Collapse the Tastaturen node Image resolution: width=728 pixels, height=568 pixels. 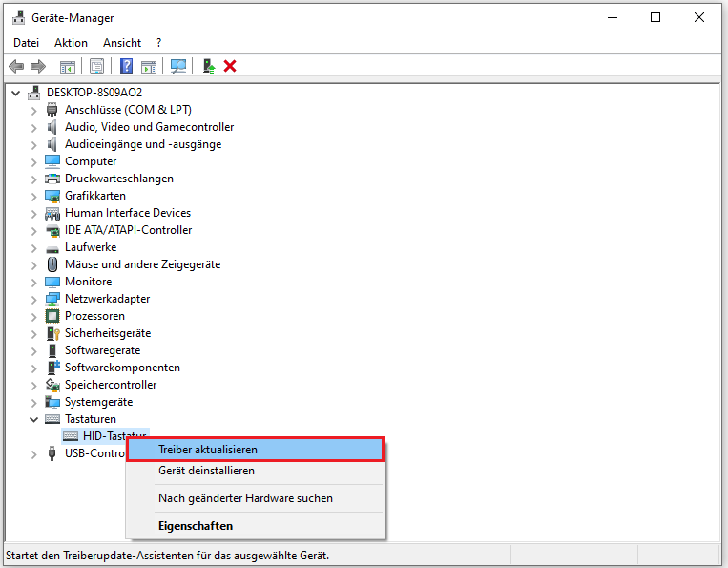(33, 419)
